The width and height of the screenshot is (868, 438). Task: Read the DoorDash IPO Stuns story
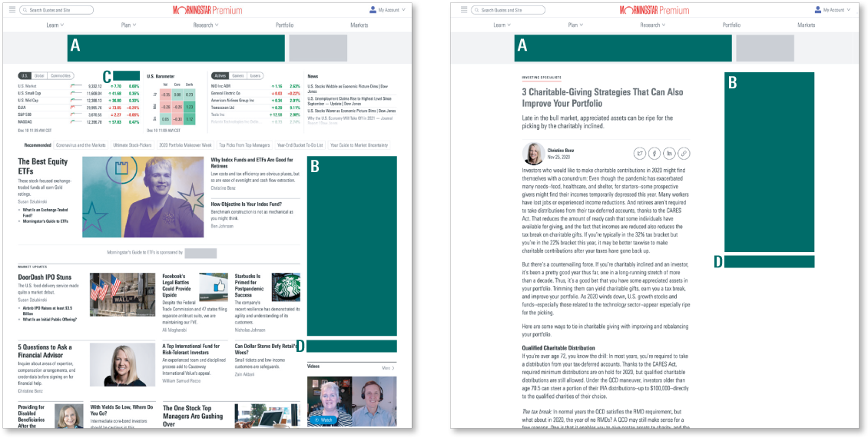click(45, 277)
